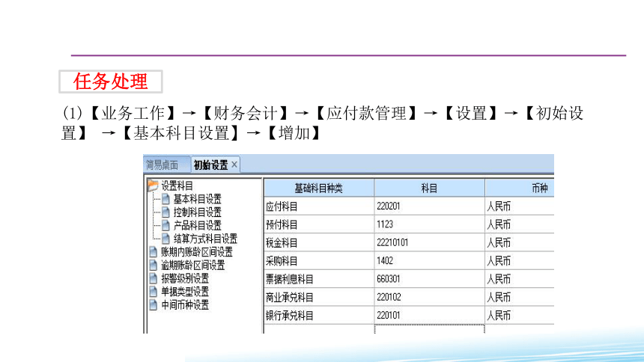Image resolution: width=644 pixels, height=362 pixels.
Task: Select the 应付科目 cell
Action: (x=319, y=206)
